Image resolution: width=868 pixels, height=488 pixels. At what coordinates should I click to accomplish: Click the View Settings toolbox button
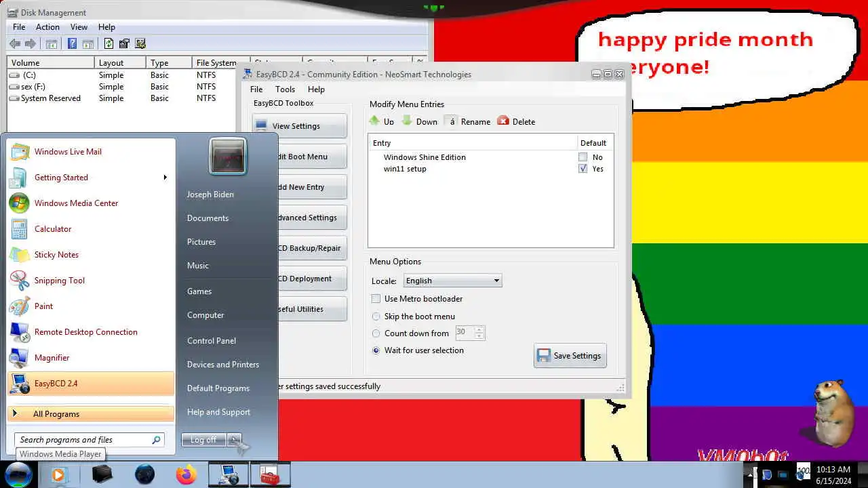click(299, 126)
